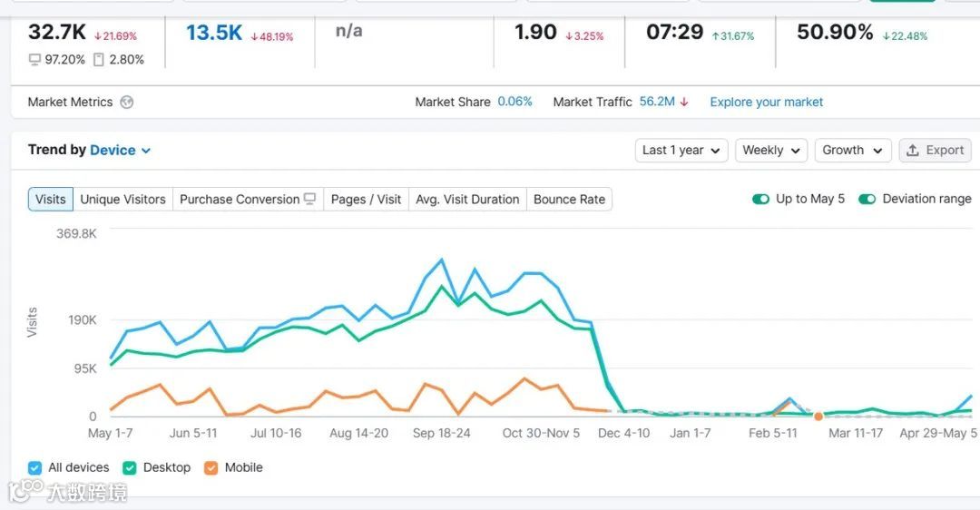Uncheck the Mobile legend checkbox
The width and height of the screenshot is (980, 510).
point(211,468)
